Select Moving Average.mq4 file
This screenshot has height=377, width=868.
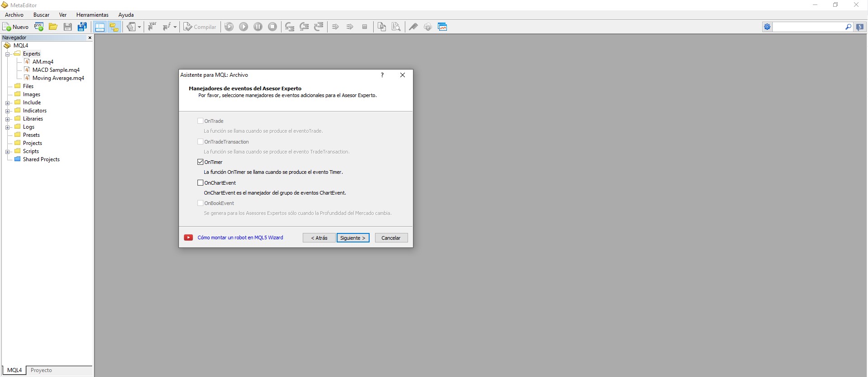[x=58, y=78]
